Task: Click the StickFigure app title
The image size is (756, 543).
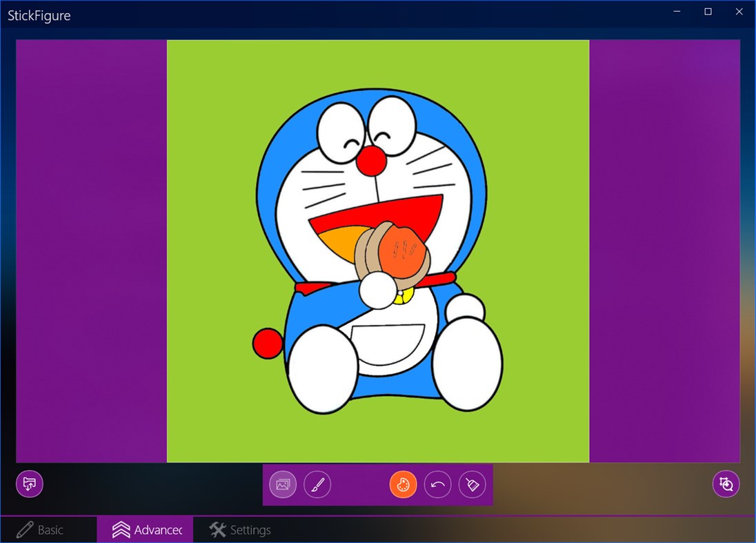Action: (39, 15)
